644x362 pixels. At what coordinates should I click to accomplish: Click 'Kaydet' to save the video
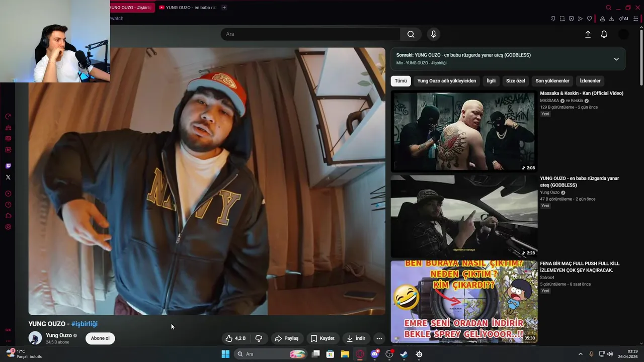pyautogui.click(x=322, y=338)
